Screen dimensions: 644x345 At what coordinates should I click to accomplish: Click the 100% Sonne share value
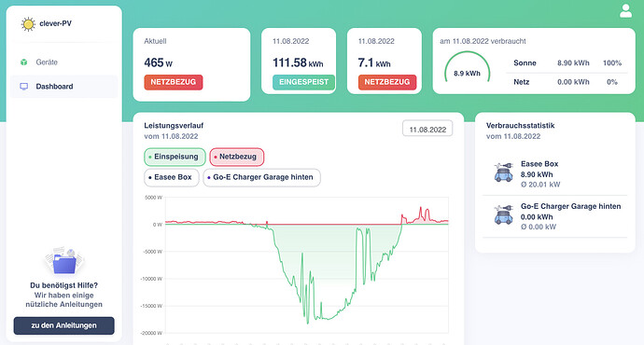coord(612,63)
